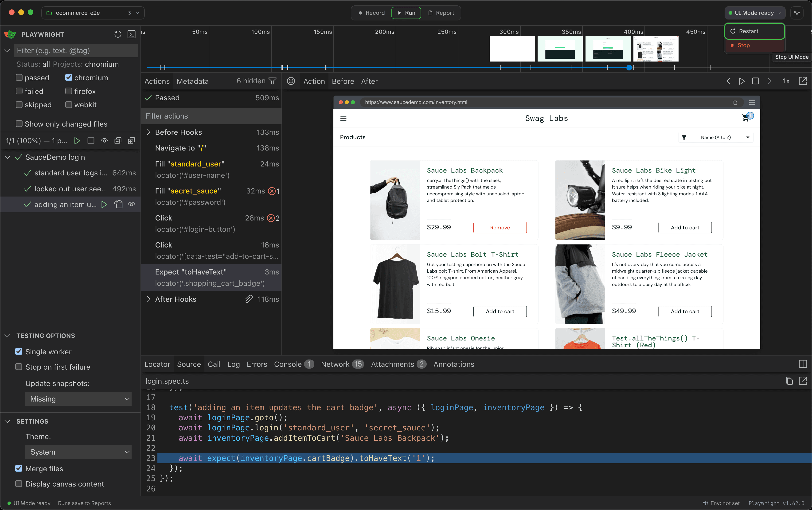Enable the passed status checkbox
This screenshot has height=510, width=812.
(x=19, y=78)
